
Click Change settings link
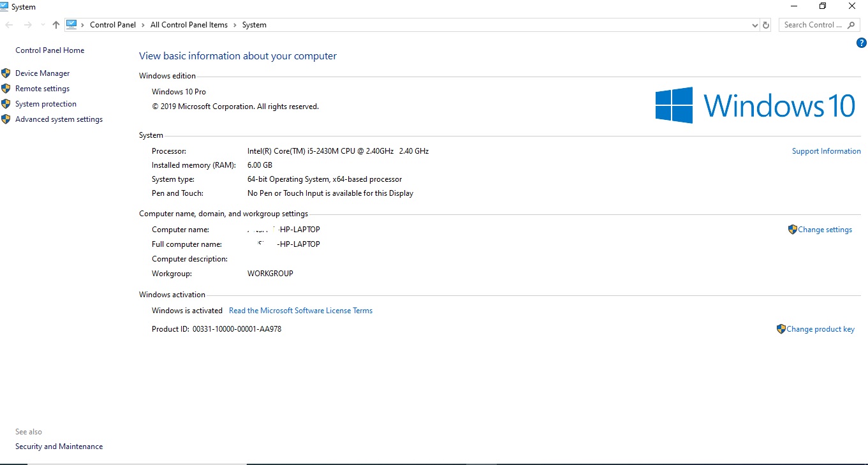[x=825, y=230]
